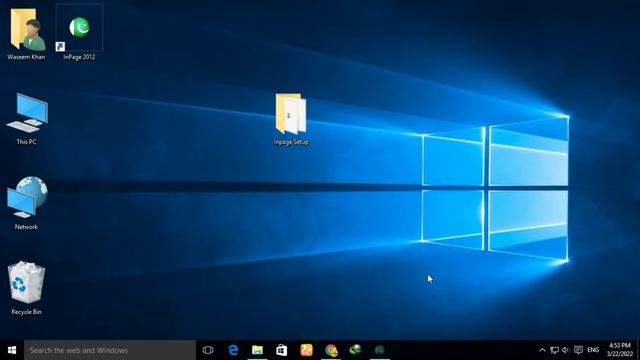
Task: Switch to the dark green running app on the taskbar
Action: pos(380,350)
